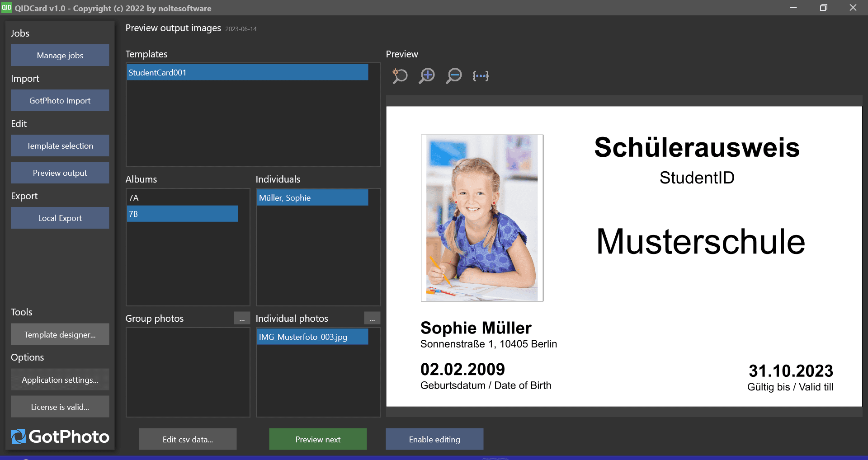Click the zoom in magnifier icon
This screenshot has height=460, width=868.
(x=427, y=76)
